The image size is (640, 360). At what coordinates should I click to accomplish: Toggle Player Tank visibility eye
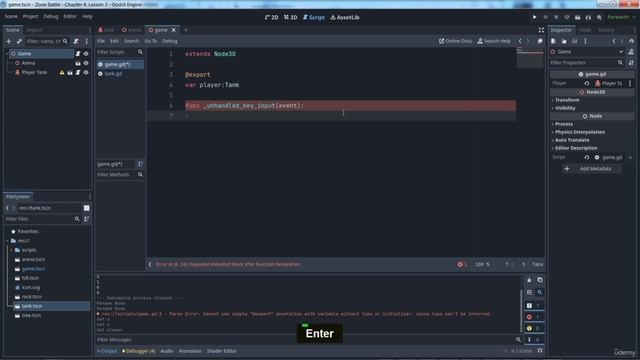[x=86, y=73]
